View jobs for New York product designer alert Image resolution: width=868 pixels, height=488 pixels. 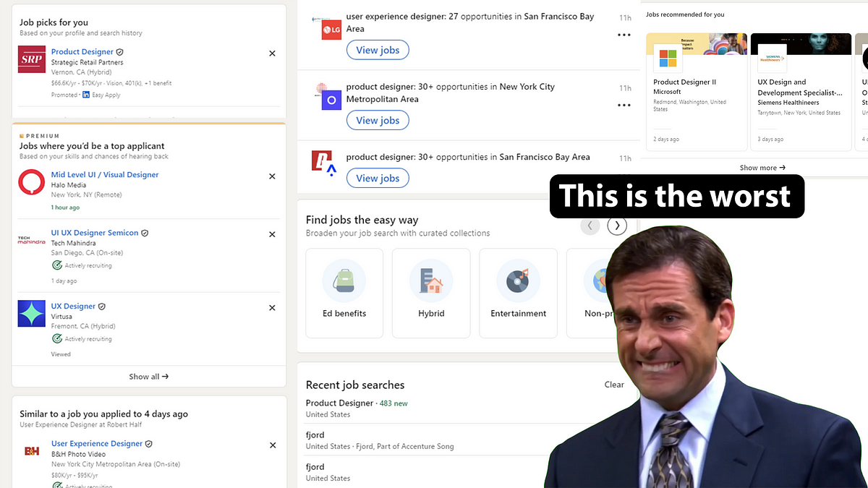click(378, 120)
